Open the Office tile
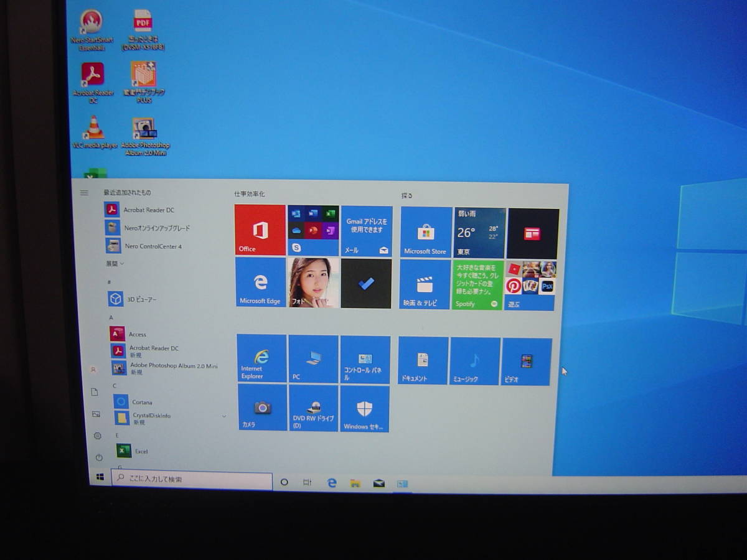747x560 pixels. tap(260, 230)
